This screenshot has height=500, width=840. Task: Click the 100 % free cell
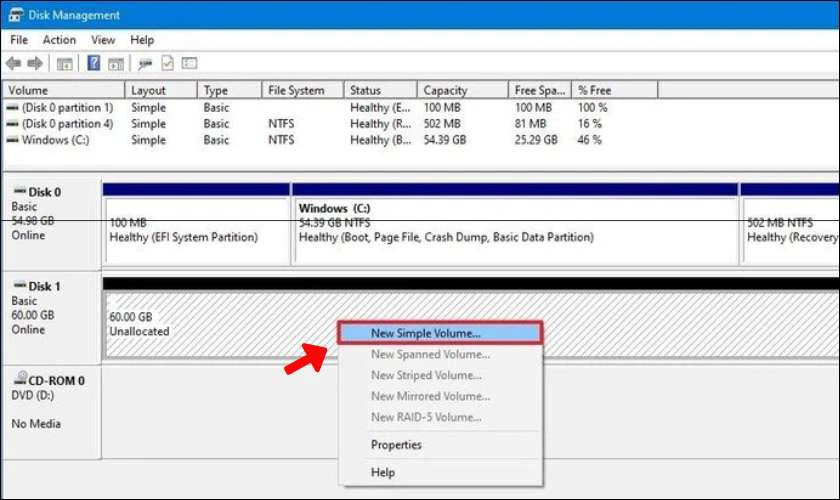point(592,108)
